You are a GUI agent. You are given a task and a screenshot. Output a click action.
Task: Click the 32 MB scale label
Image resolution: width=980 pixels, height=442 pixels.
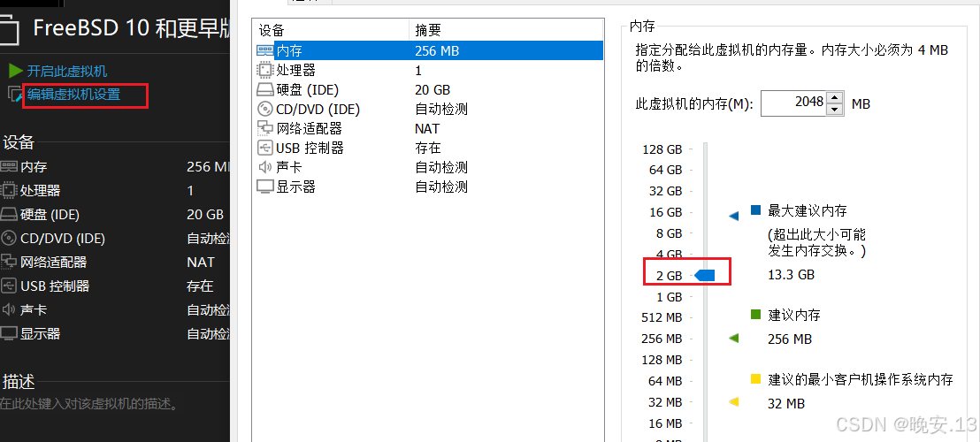(665, 402)
